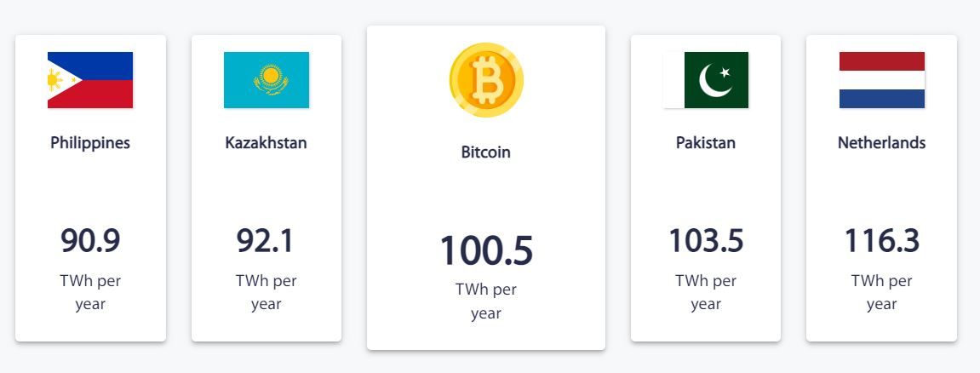Click TWh per year under 90.9
The height and width of the screenshot is (373, 980).
coord(90,292)
